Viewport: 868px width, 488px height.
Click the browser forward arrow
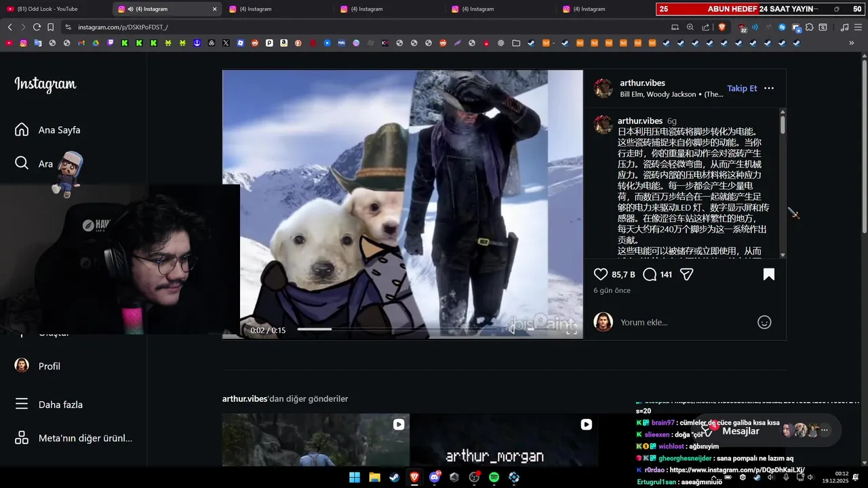pos(23,27)
